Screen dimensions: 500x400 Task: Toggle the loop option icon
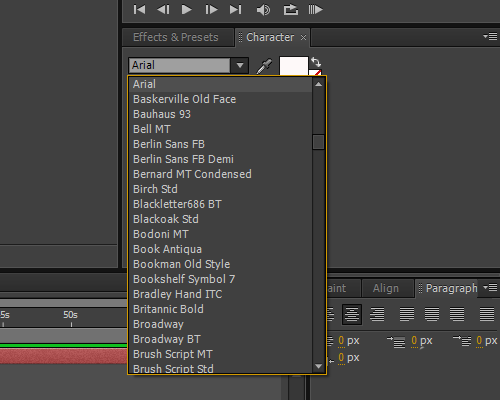coord(291,9)
